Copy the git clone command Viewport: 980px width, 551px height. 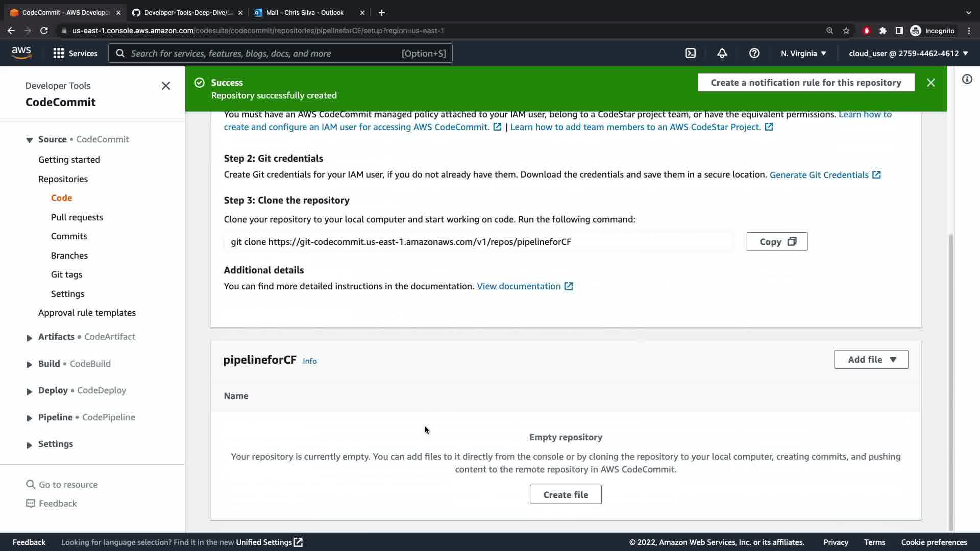click(x=776, y=242)
